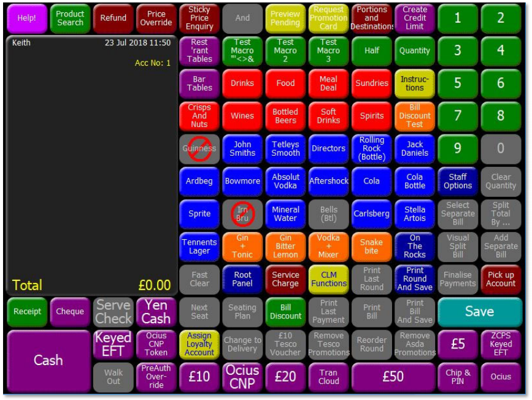This screenshot has height=400, width=532.
Task: Open the Sundries category
Action: pyautogui.click(x=371, y=83)
